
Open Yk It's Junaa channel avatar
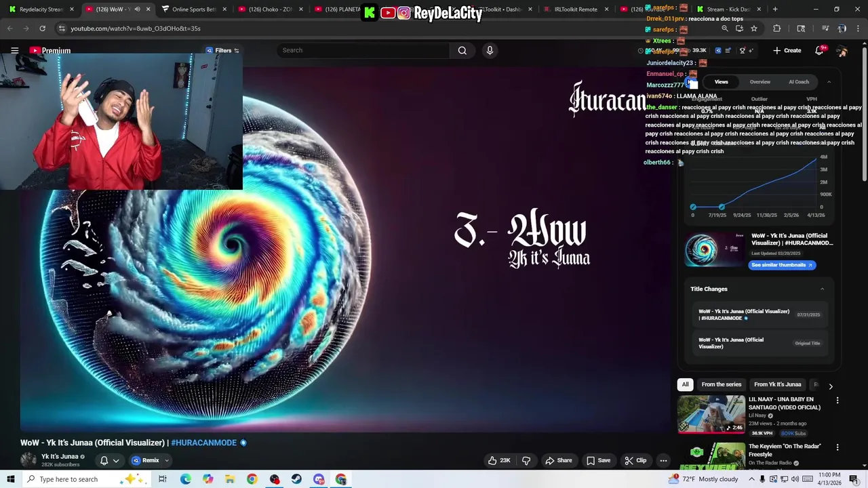pyautogui.click(x=28, y=460)
